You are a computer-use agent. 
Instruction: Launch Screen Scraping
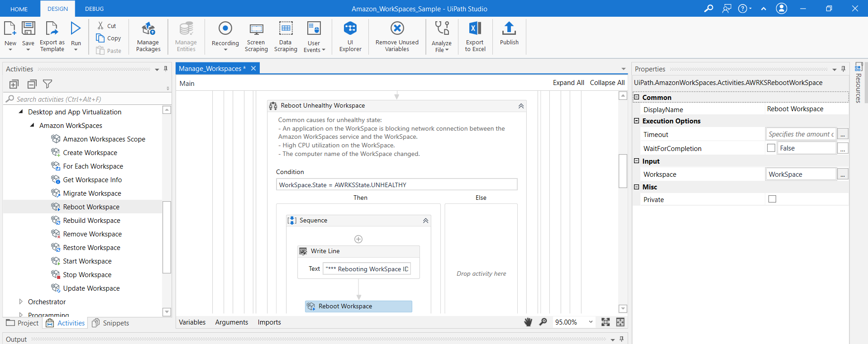[x=256, y=36]
